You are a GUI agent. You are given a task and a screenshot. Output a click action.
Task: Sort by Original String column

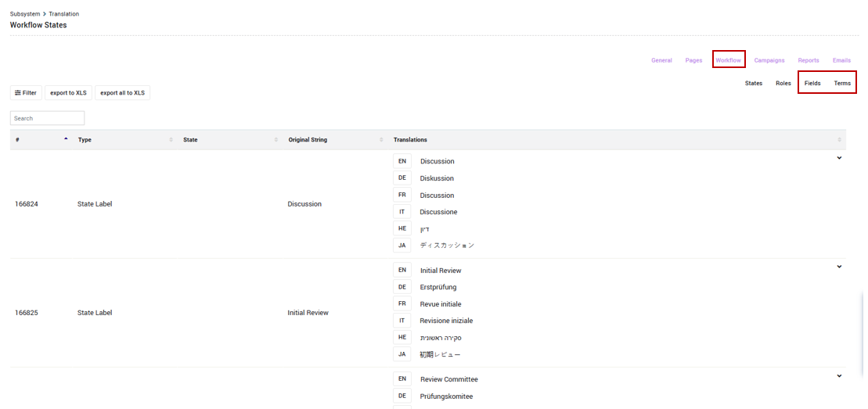pos(336,139)
